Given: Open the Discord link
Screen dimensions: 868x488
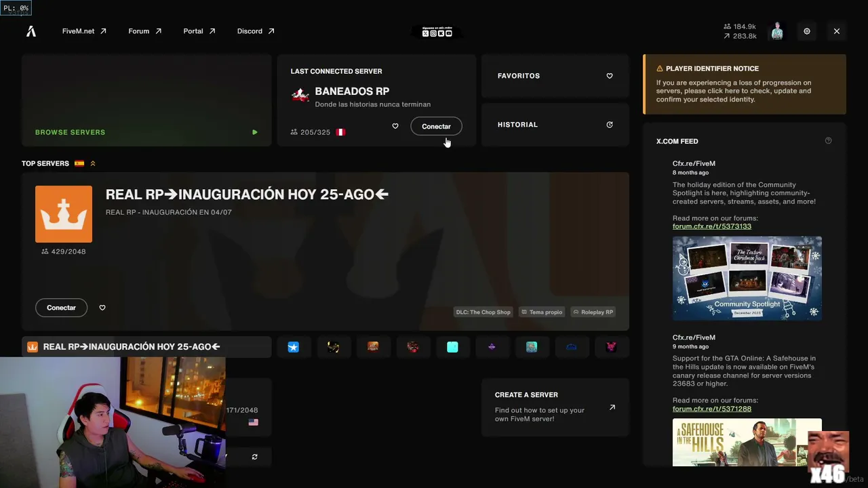Looking at the screenshot, I should click(256, 31).
